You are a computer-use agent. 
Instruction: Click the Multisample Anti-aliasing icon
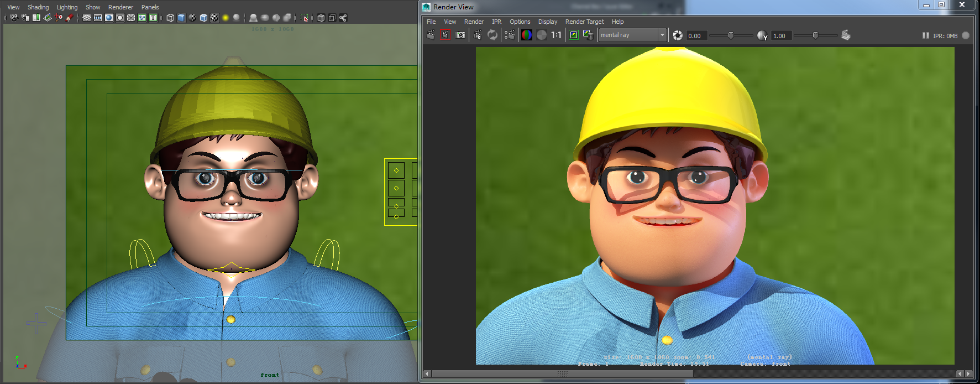click(276, 18)
